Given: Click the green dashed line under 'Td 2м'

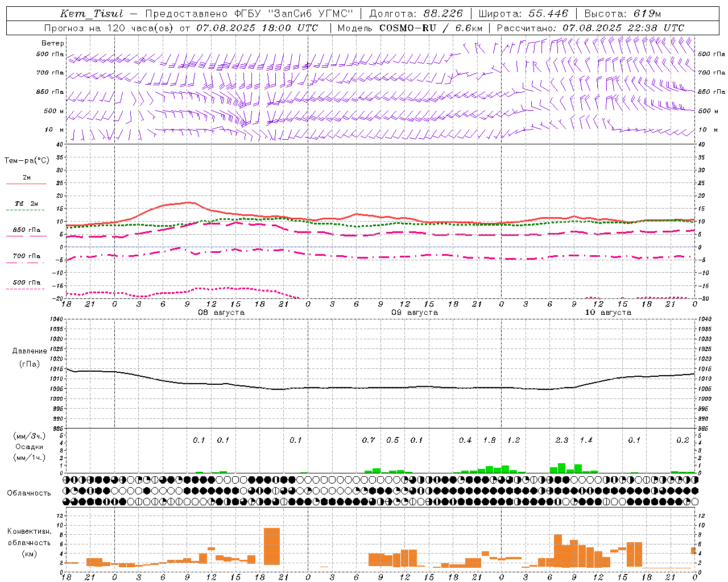Looking at the screenshot, I should pyautogui.click(x=25, y=210).
